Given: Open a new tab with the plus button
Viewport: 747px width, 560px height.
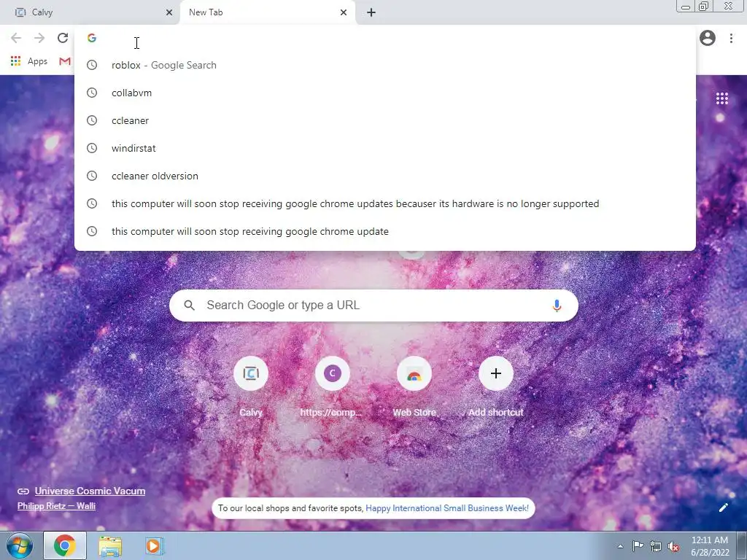Looking at the screenshot, I should click(x=371, y=12).
